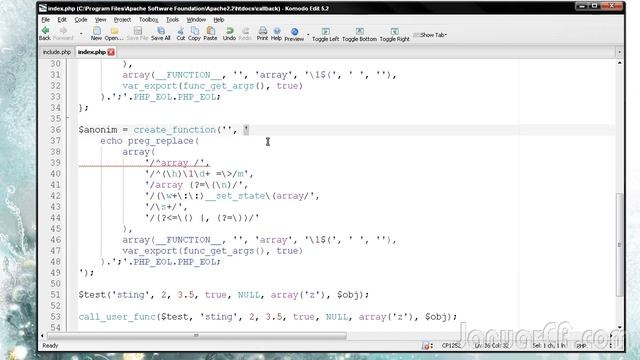Click the syntax check icon in status bar
The image size is (640, 360).
pyautogui.click(x=427, y=346)
